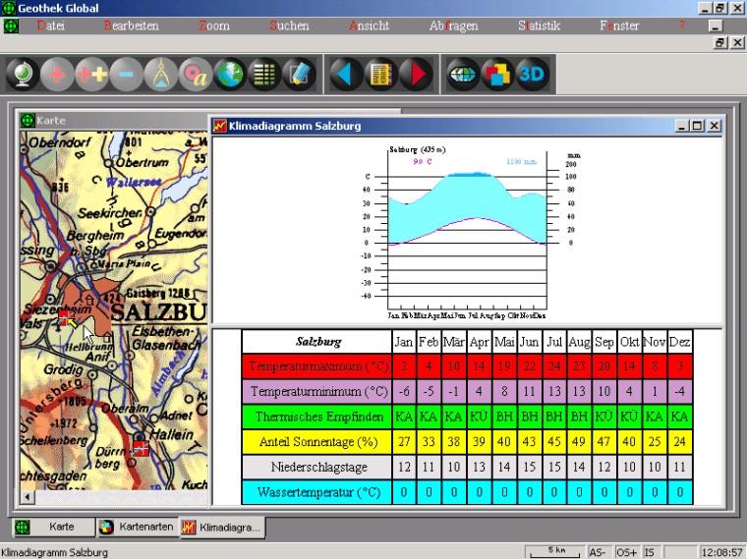This screenshot has width=747, height=560.
Task: Switch to 3D view
Action: pos(531,75)
